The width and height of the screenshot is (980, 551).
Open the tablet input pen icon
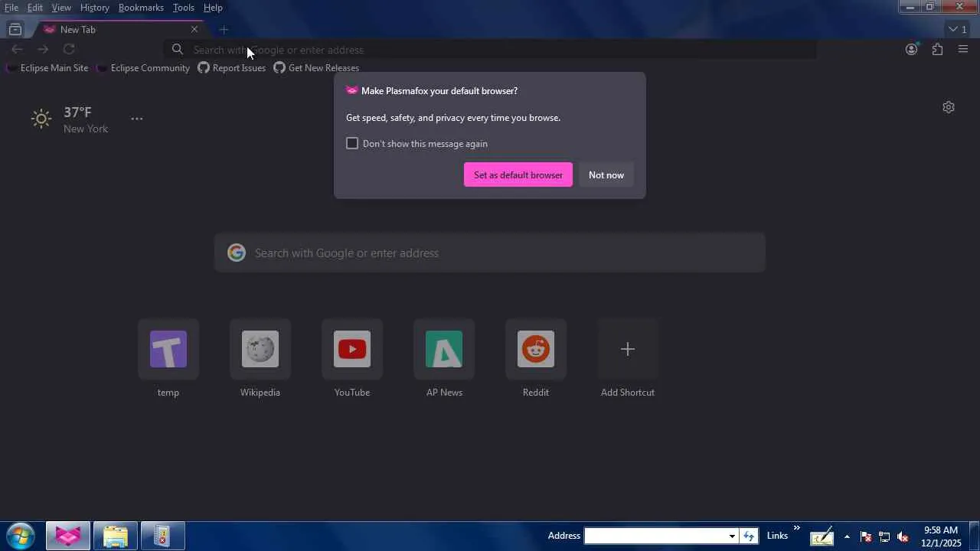(822, 536)
